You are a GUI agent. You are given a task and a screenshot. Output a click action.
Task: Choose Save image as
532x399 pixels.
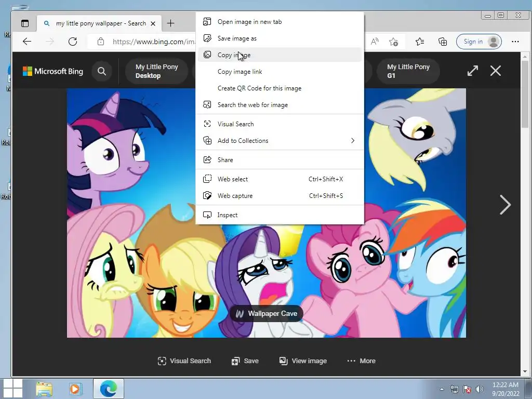coord(280,38)
